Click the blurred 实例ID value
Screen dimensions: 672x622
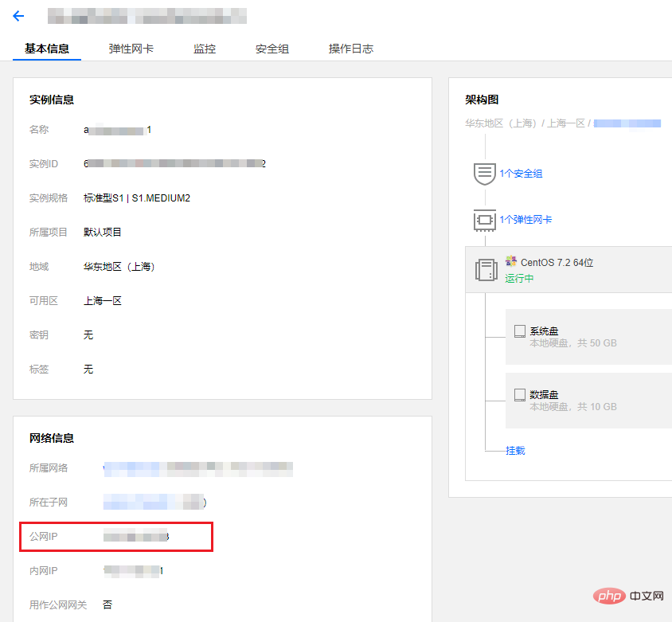coord(174,164)
